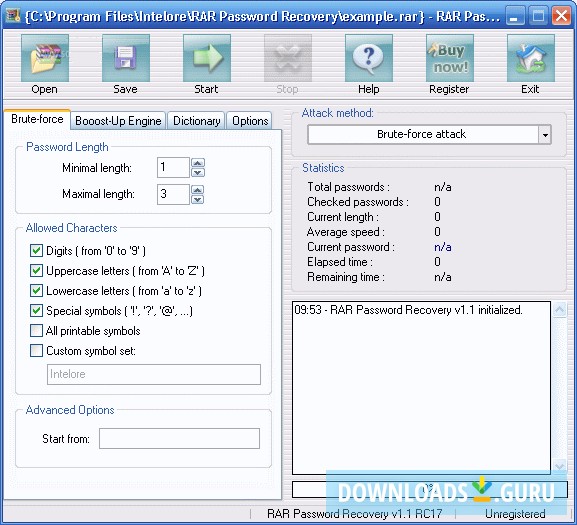Click the Unregistered status bar entry
This screenshot has height=525, width=577.
tap(515, 514)
